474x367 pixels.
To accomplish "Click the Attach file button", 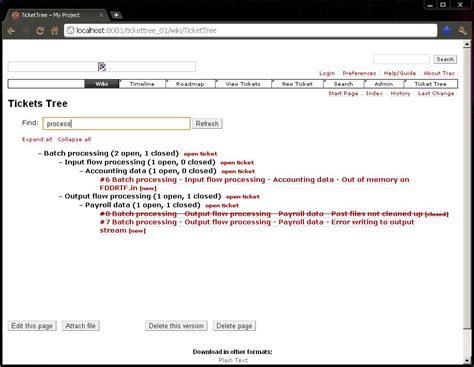I will [81, 326].
